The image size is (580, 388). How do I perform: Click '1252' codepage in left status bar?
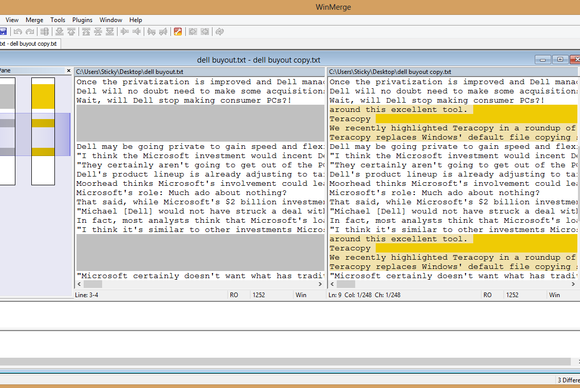tap(259, 295)
